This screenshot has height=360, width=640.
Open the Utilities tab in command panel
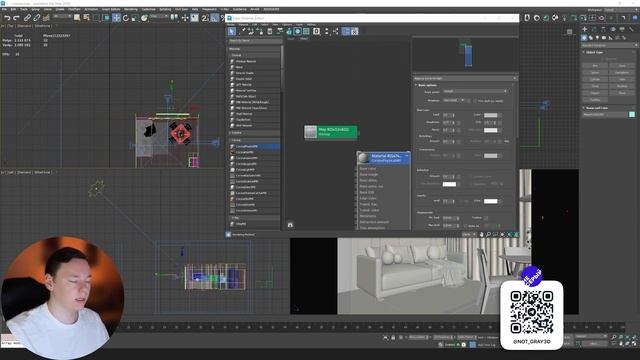[x=631, y=29]
